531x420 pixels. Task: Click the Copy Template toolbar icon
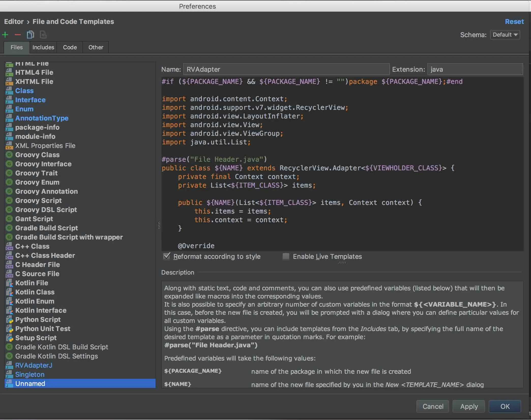(30, 35)
